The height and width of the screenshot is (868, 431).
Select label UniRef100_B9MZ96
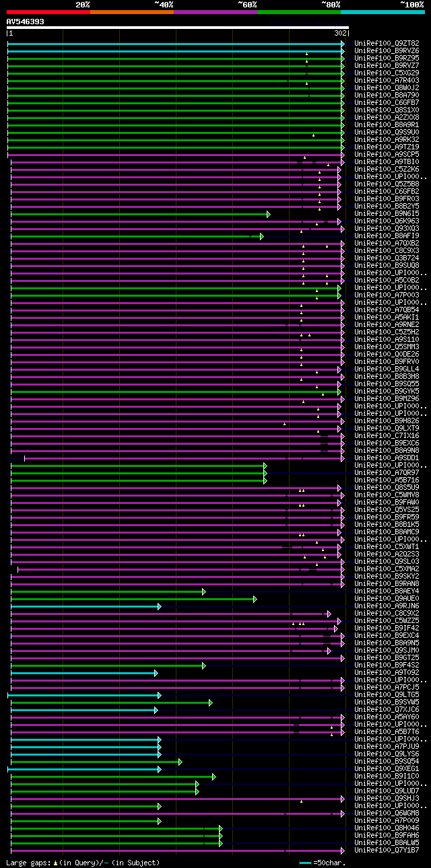tap(387, 398)
